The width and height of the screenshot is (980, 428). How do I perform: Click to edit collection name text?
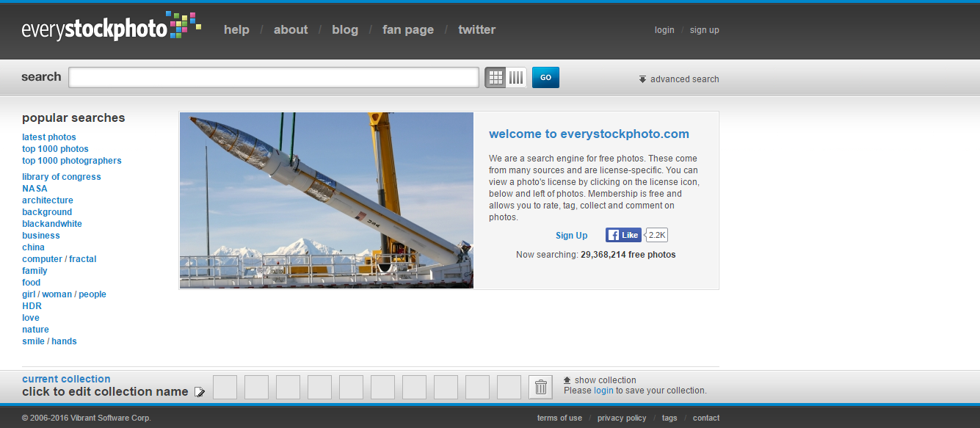click(105, 392)
